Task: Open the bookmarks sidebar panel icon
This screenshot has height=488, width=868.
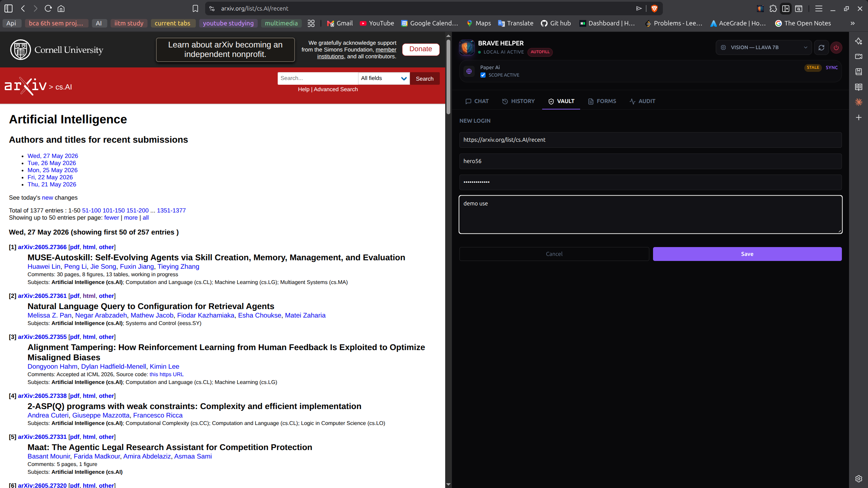Action: [859, 72]
